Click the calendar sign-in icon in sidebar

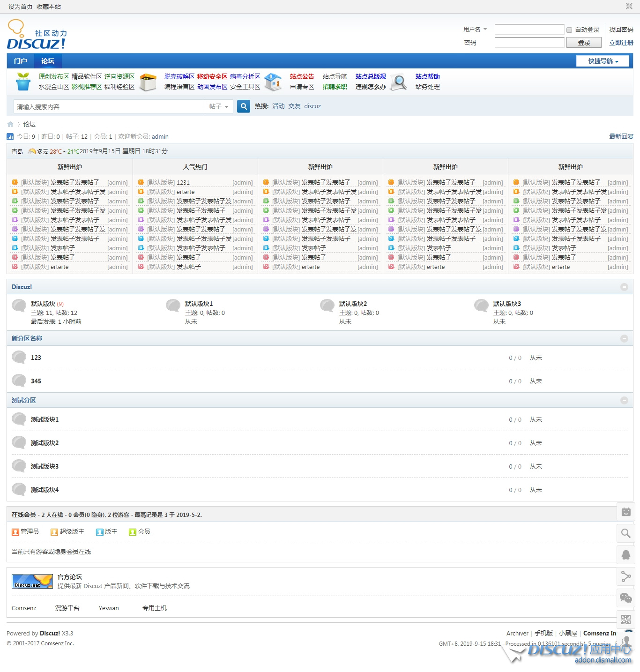tap(625, 512)
